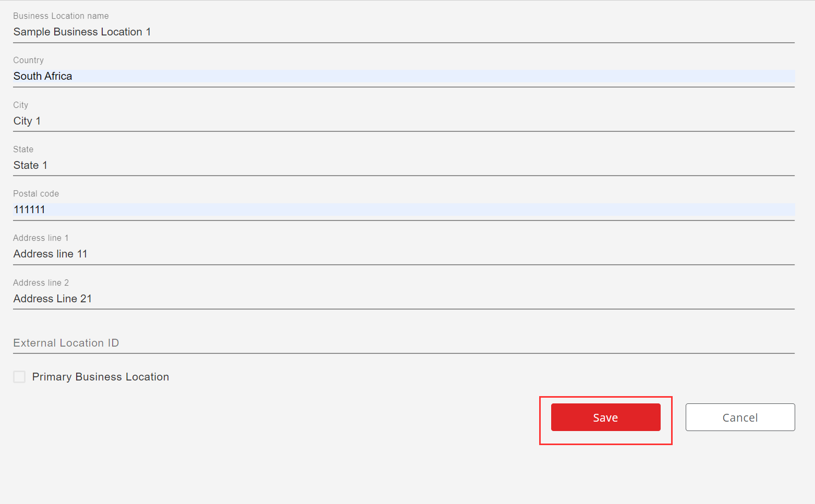This screenshot has height=504, width=815.
Task: Click the Postal code field showing 111111
Action: (404, 210)
